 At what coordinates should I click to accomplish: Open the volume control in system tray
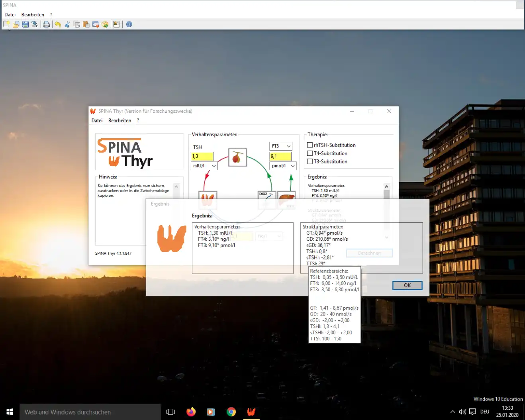pyautogui.click(x=462, y=412)
